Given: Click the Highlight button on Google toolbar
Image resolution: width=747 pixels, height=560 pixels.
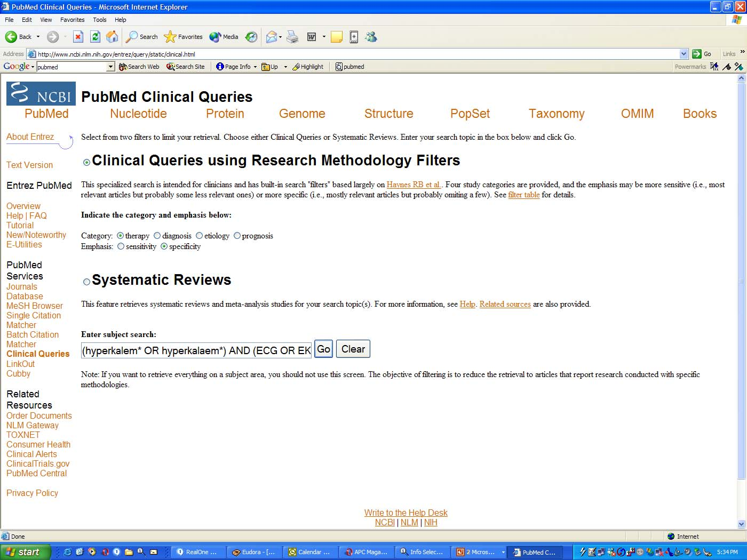Looking at the screenshot, I should click(x=308, y=67).
